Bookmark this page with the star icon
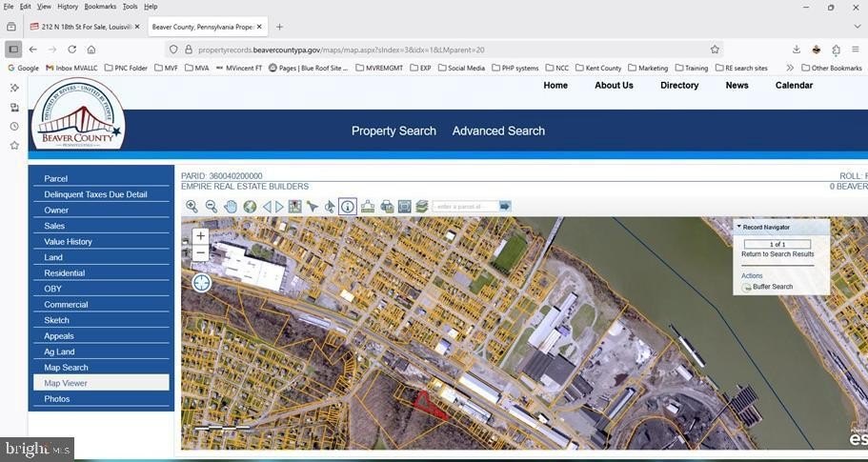The width and height of the screenshot is (868, 462). point(715,50)
